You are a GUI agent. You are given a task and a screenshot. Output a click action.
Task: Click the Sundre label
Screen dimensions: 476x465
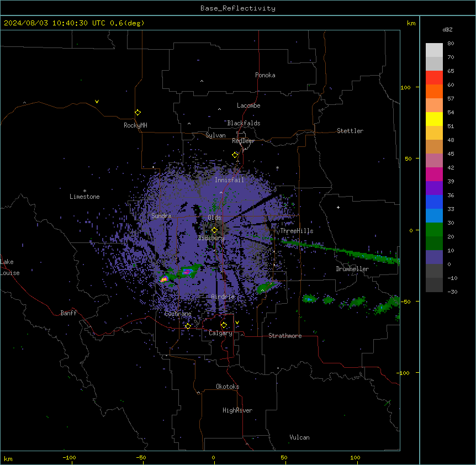point(161,216)
